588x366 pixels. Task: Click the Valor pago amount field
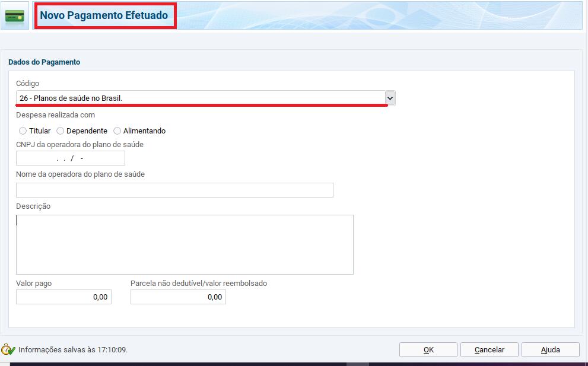coord(63,297)
